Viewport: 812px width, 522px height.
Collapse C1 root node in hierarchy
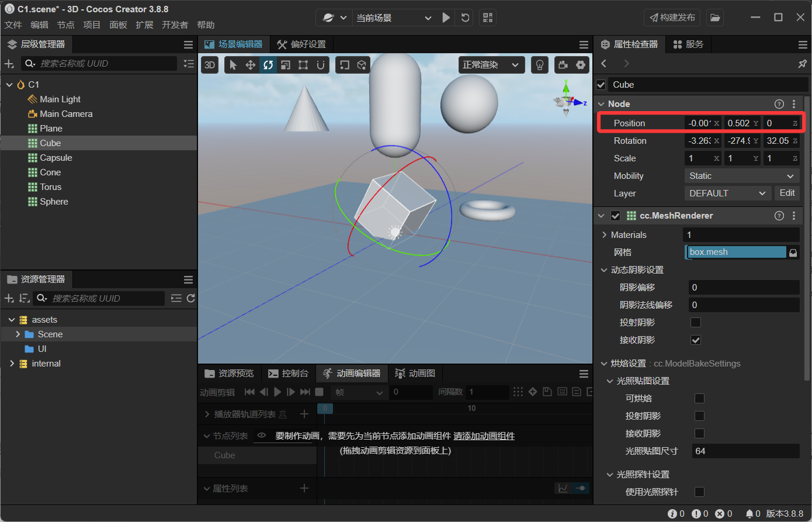[x=9, y=85]
